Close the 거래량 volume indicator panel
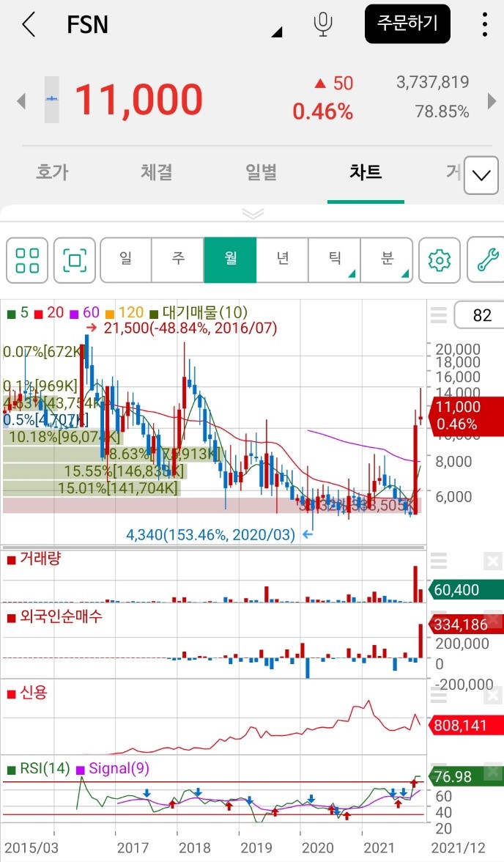 492,561
